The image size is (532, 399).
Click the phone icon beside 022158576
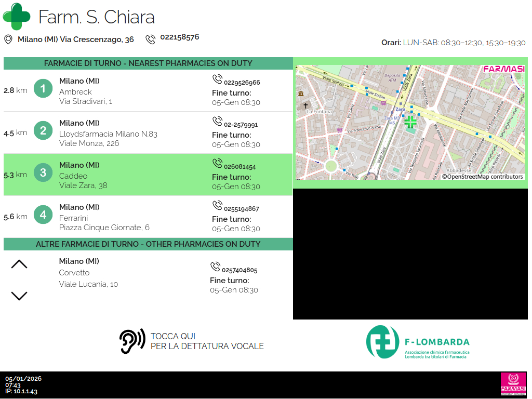151,39
